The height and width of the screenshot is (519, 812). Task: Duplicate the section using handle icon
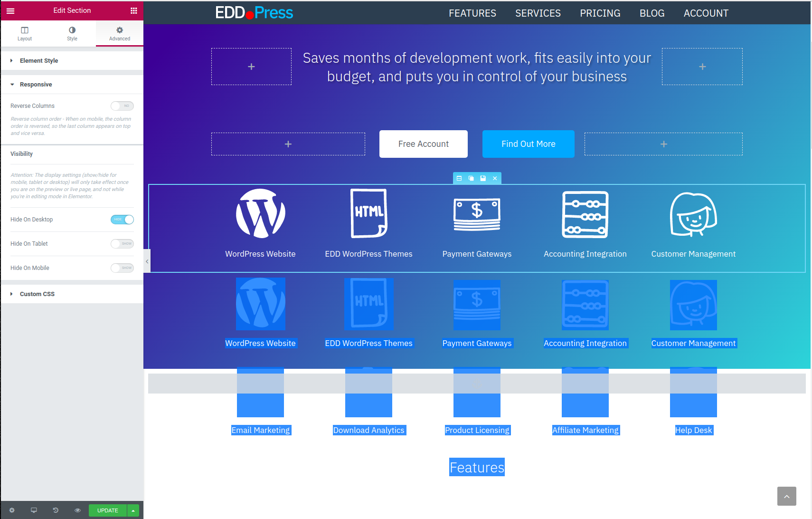(471, 178)
